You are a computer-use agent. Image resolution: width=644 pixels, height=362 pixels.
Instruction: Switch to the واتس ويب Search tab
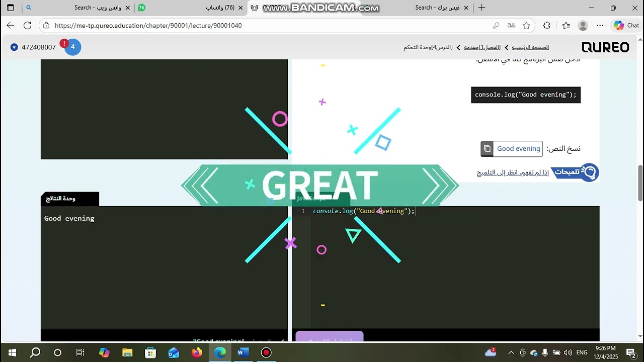tap(78, 8)
